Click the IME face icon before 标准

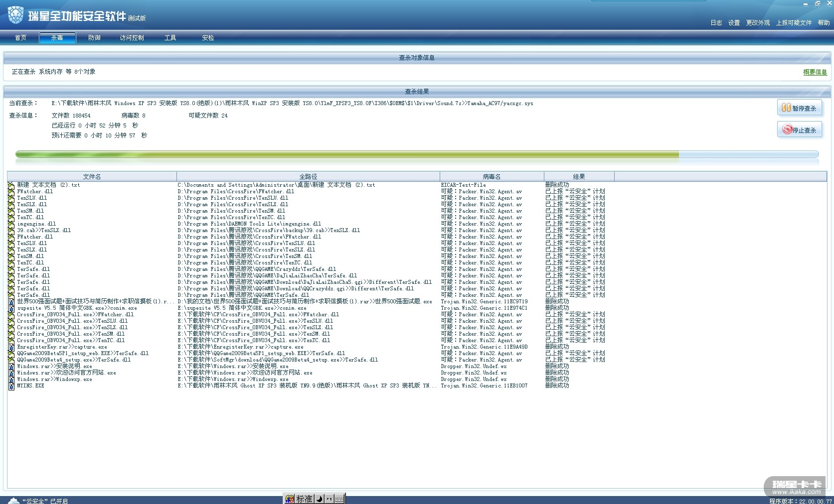pyautogui.click(x=290, y=499)
